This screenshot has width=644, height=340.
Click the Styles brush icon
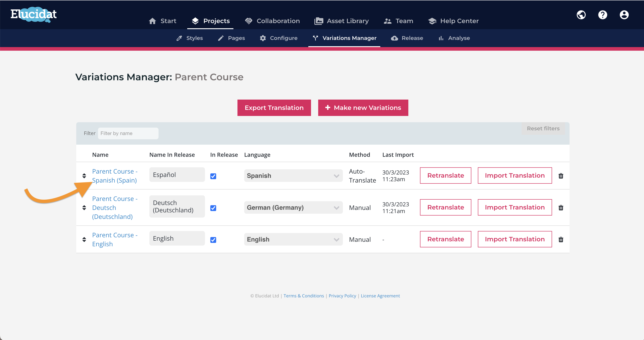coord(179,38)
